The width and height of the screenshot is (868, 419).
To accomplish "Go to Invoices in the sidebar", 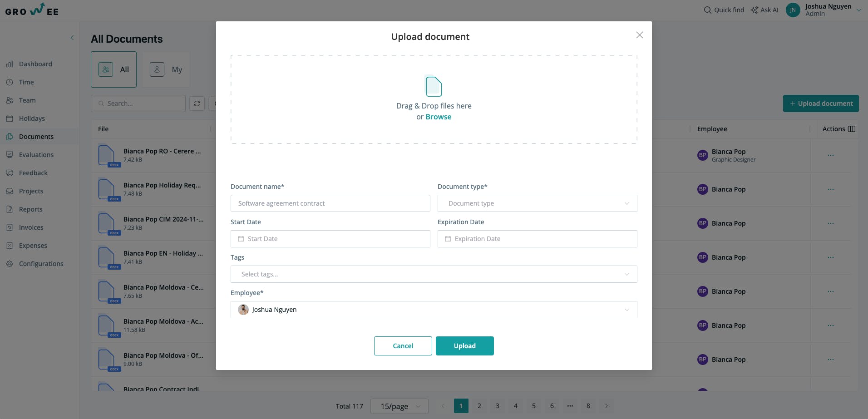I will (x=31, y=227).
